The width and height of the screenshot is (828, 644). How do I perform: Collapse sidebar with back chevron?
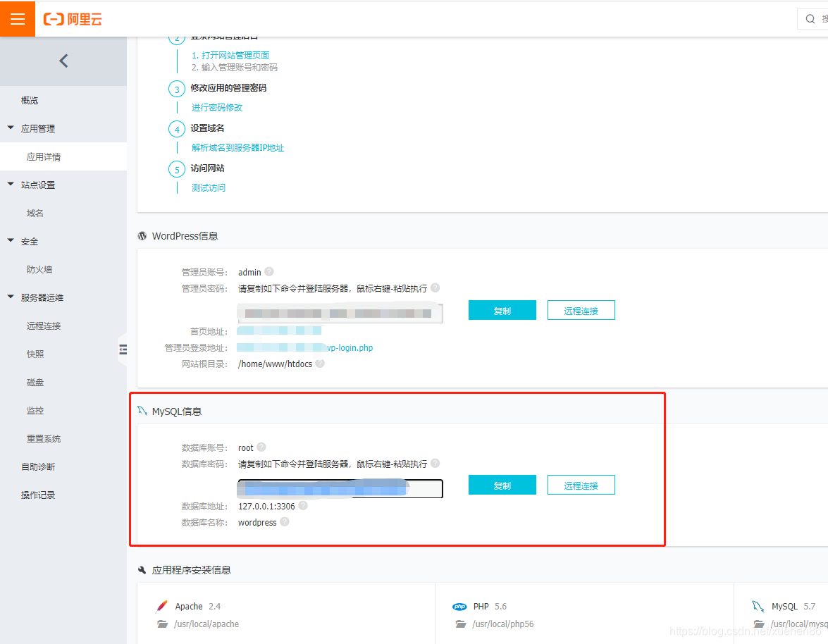point(63,61)
